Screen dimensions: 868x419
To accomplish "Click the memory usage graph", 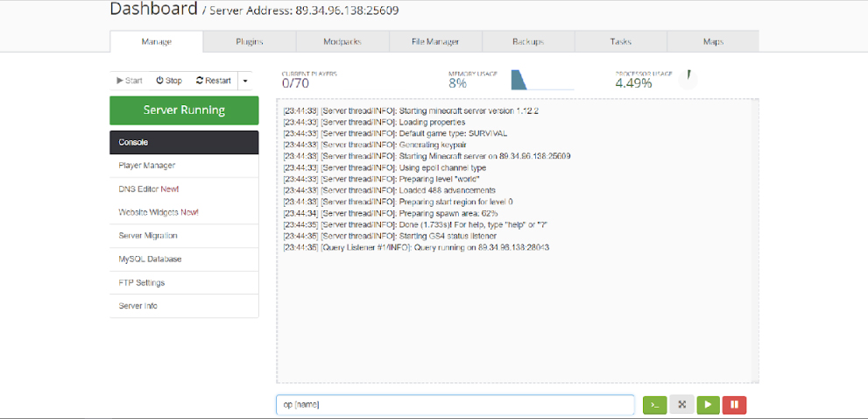I will click(x=541, y=80).
